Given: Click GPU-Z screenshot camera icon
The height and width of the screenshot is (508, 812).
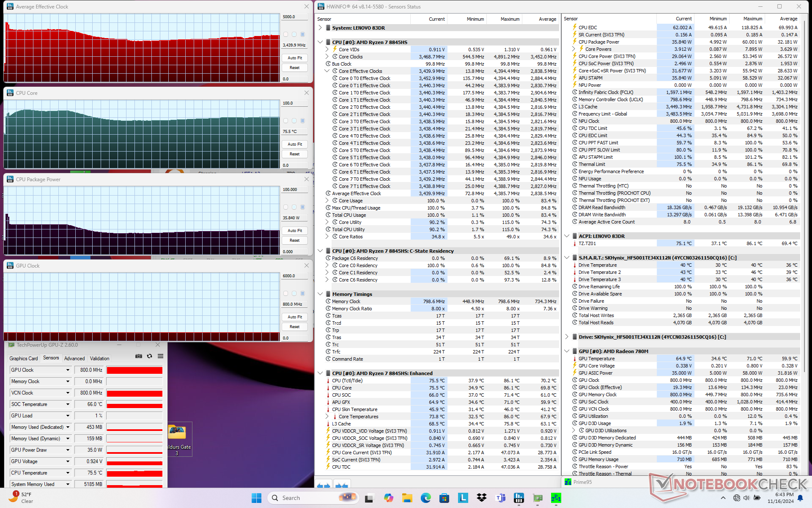Looking at the screenshot, I should pos(139,356).
